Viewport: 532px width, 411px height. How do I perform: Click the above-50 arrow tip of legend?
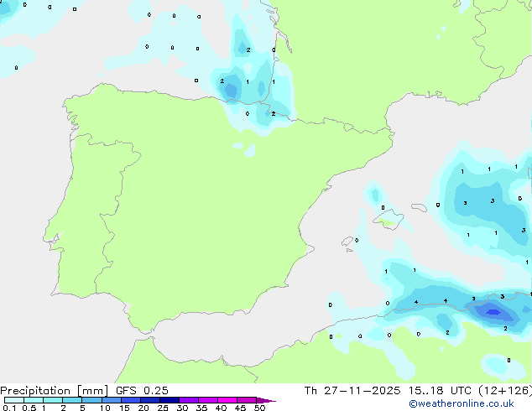[266, 400]
